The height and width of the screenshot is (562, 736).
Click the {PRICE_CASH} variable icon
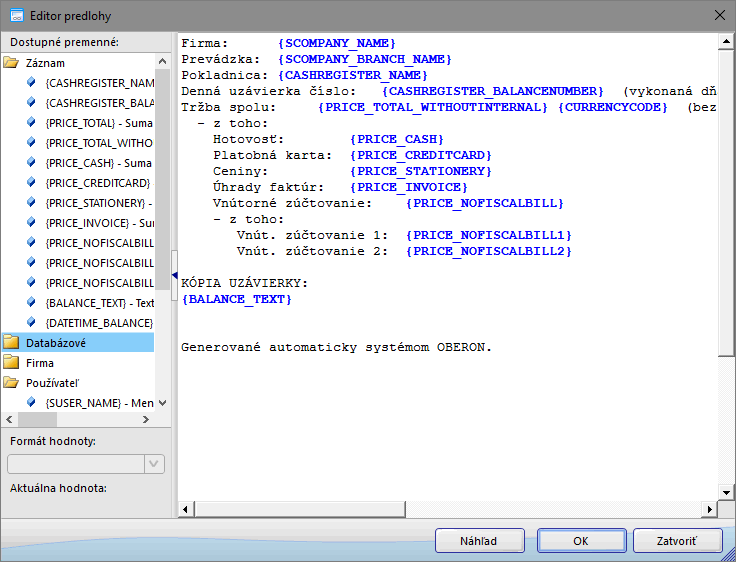coord(32,163)
